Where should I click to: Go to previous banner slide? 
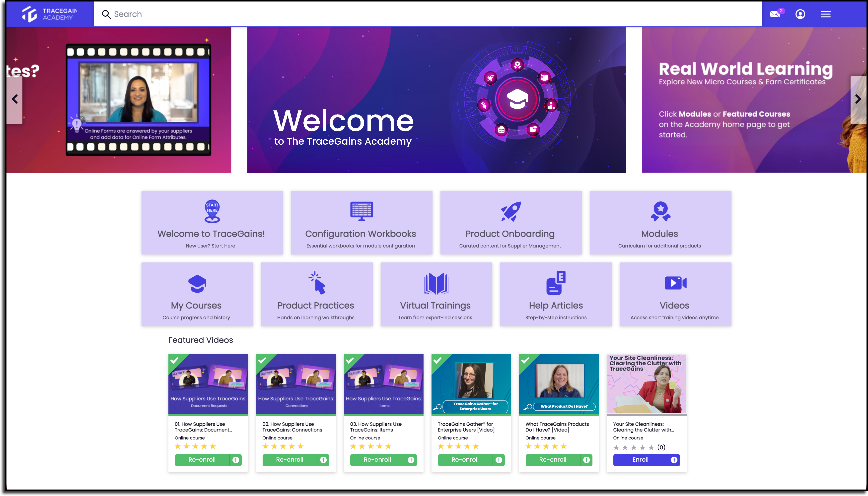(x=14, y=99)
